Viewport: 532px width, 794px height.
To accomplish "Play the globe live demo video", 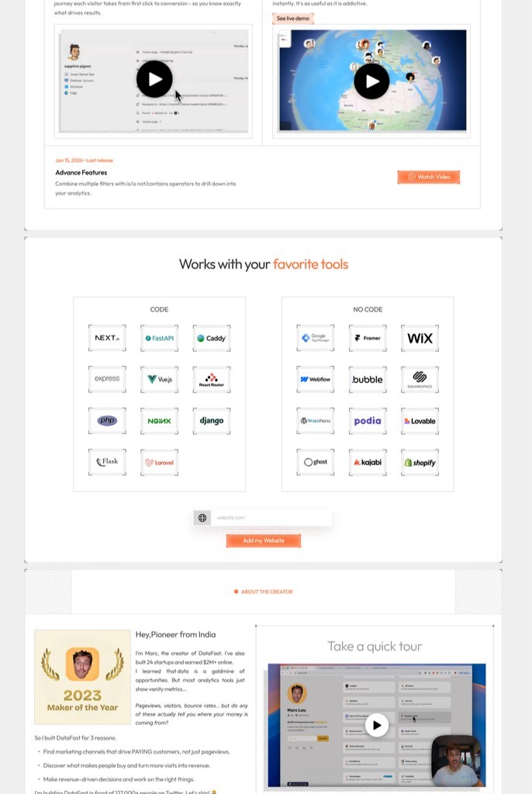I will [372, 81].
